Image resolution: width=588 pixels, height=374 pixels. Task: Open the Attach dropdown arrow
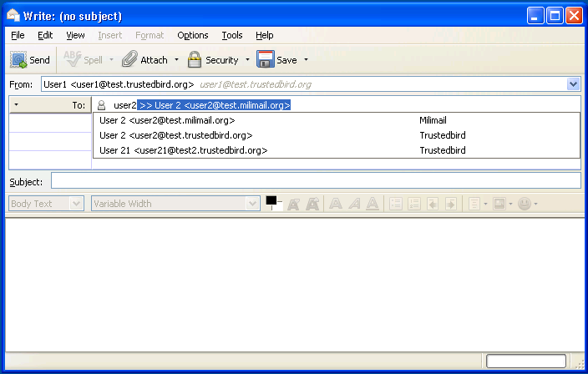pos(176,60)
